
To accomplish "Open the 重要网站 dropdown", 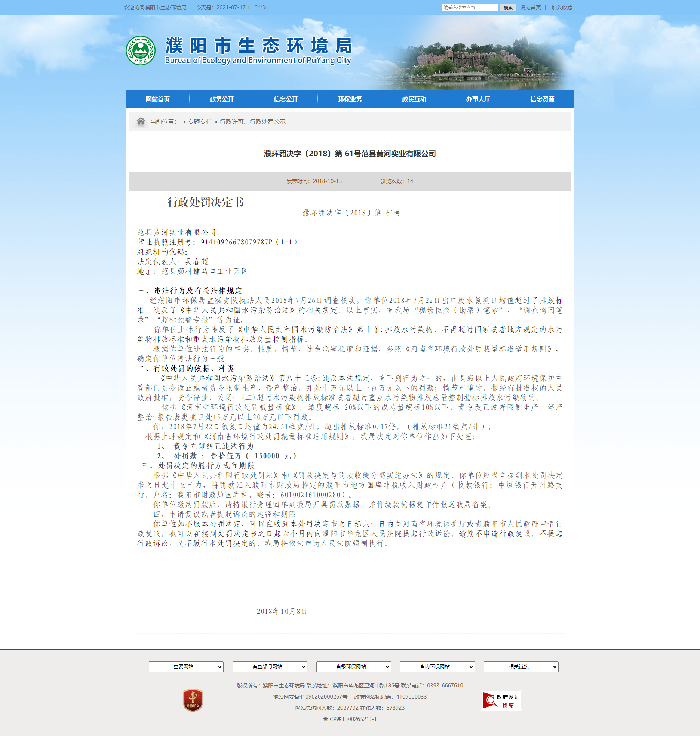I will coord(186,667).
